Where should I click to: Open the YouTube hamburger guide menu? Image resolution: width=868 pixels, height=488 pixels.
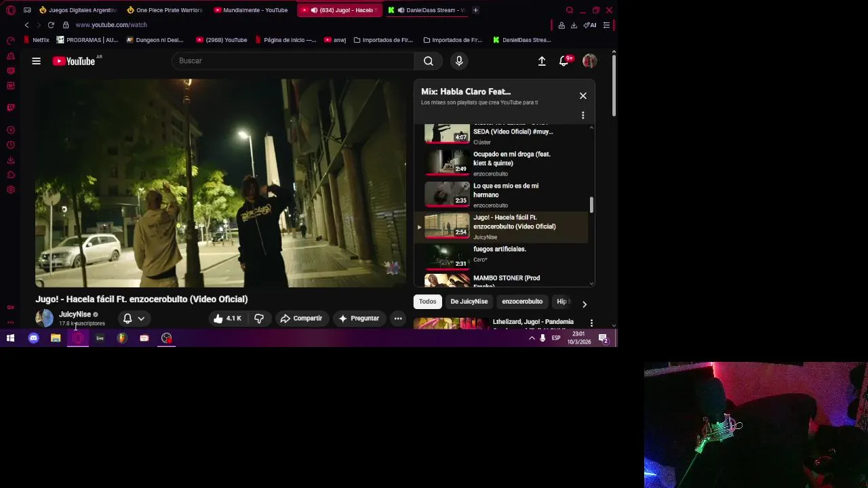click(36, 61)
